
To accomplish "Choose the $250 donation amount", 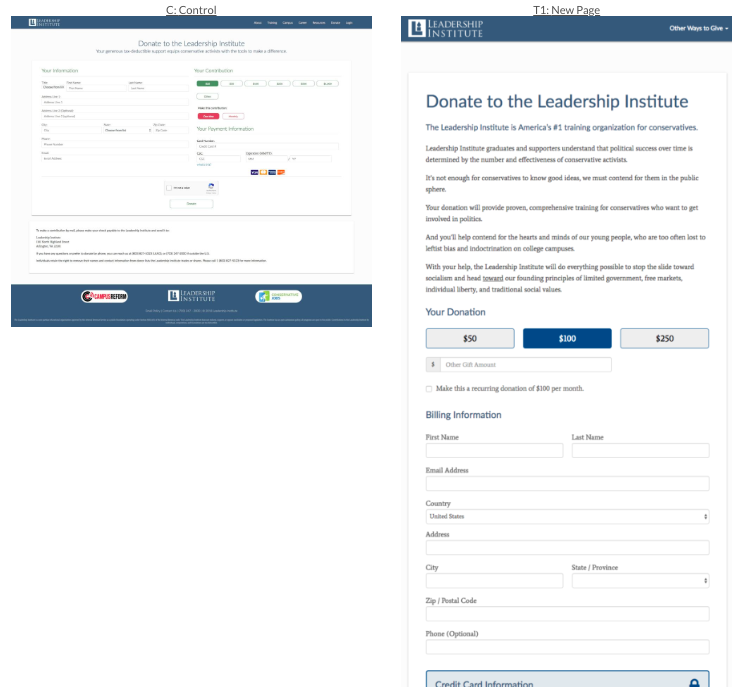I will pyautogui.click(x=665, y=338).
